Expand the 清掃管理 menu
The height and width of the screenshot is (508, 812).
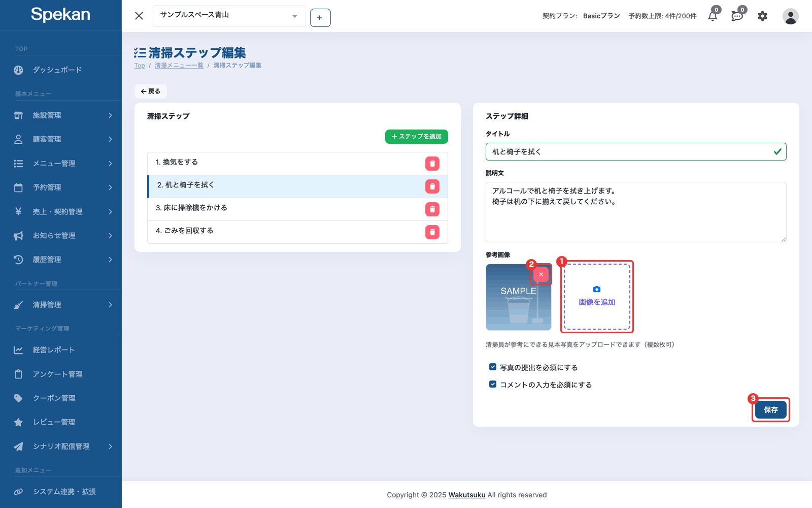click(61, 305)
